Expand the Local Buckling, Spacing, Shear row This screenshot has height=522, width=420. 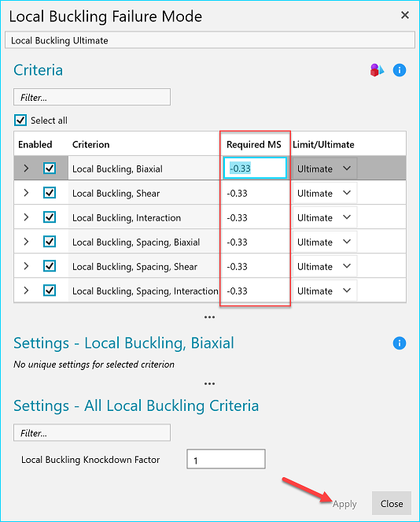click(26, 266)
